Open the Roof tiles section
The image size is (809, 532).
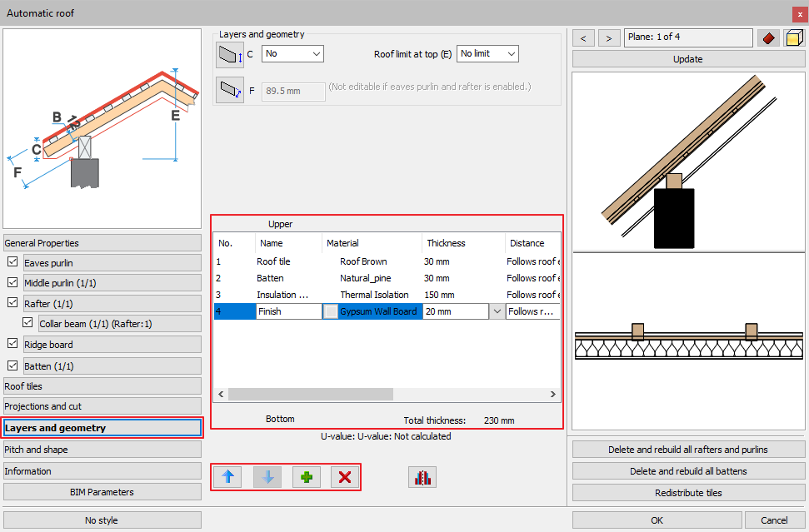tap(102, 386)
